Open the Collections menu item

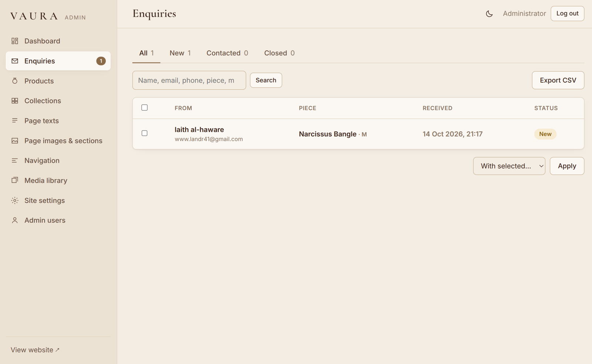tap(58, 101)
